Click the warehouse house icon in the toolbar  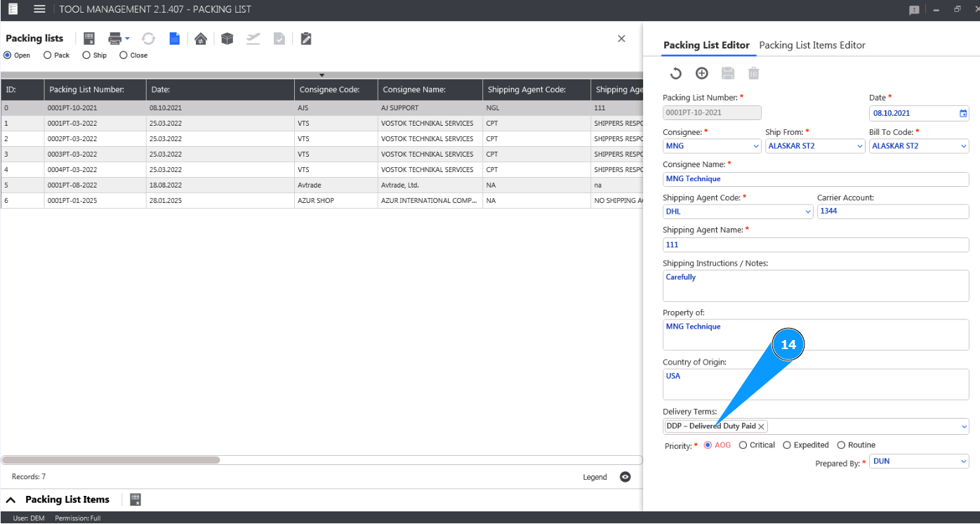[x=201, y=39]
